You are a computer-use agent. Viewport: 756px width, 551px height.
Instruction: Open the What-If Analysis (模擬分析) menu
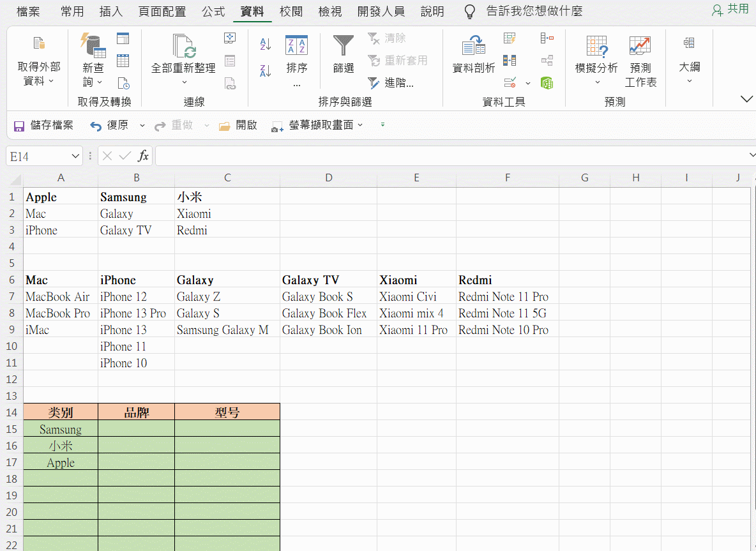[596, 60]
